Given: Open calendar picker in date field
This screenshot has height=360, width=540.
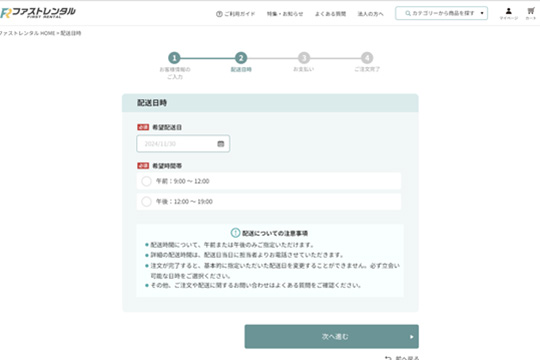Looking at the screenshot, I should click(x=221, y=144).
